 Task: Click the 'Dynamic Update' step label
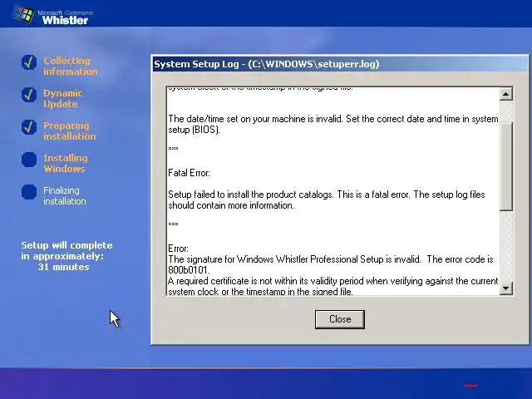click(63, 98)
